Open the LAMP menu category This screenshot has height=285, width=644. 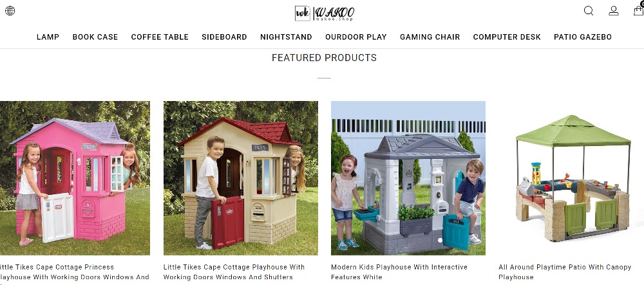pyautogui.click(x=48, y=37)
